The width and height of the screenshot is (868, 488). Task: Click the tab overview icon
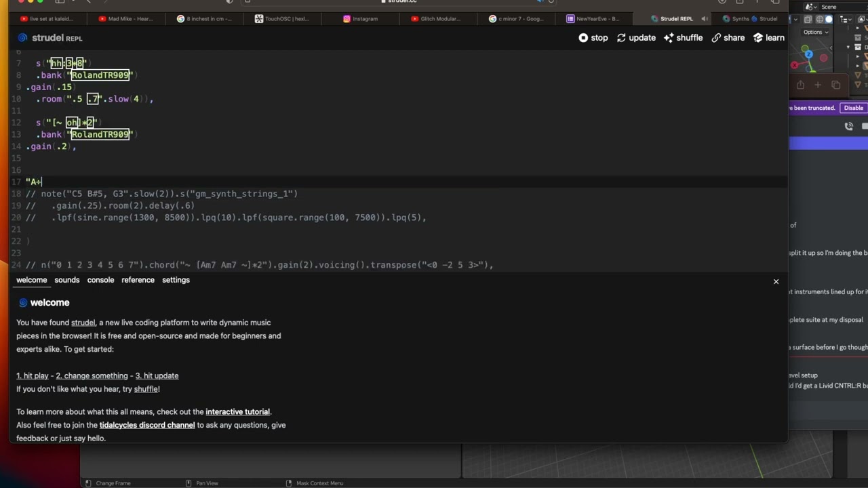point(835,85)
